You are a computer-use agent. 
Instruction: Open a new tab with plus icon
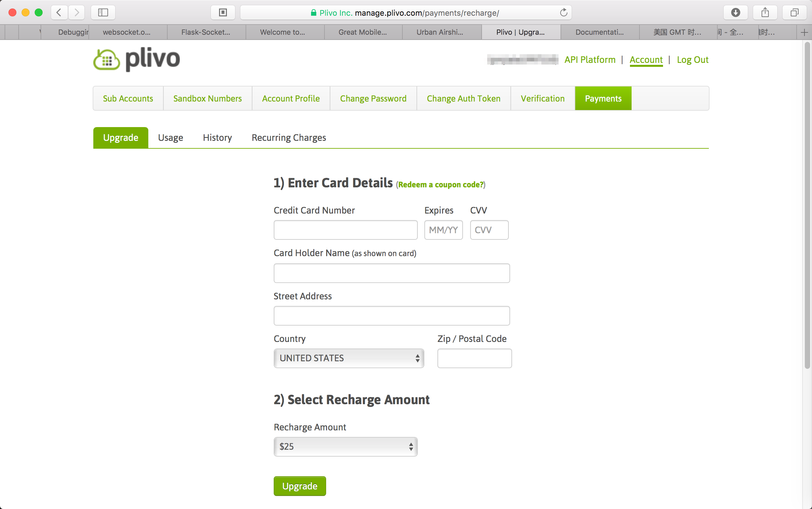tap(804, 32)
